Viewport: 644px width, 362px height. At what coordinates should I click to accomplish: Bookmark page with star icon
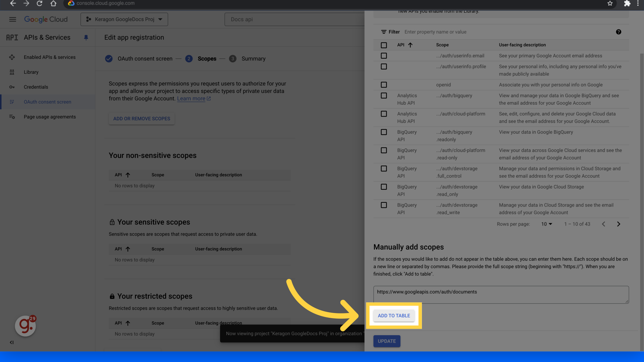(610, 3)
